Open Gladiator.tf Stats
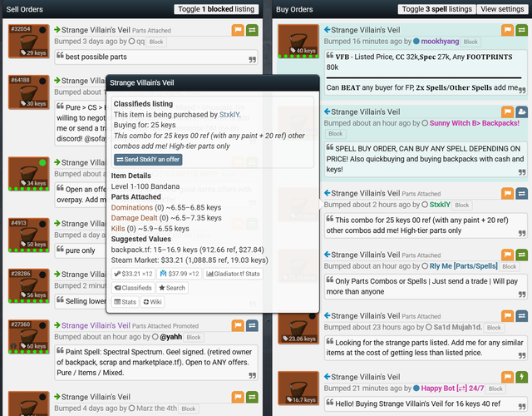Image resolution: width=532 pixels, height=416 pixels. [233, 274]
